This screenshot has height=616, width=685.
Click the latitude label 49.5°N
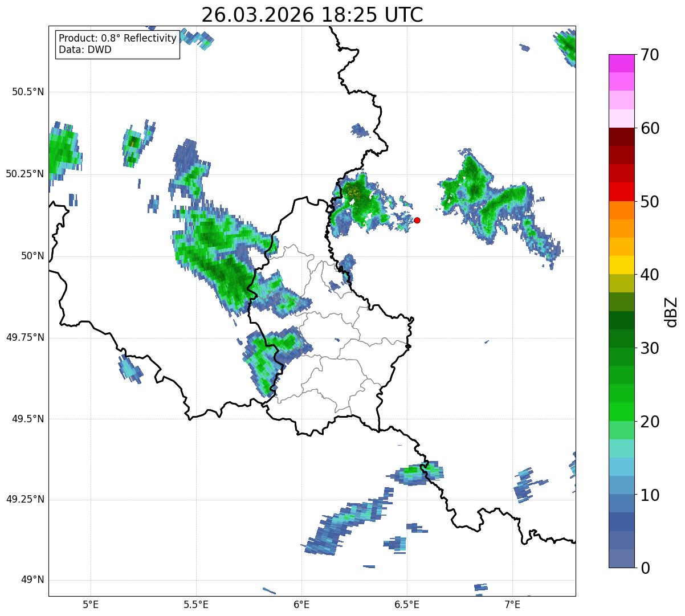pyautogui.click(x=28, y=419)
